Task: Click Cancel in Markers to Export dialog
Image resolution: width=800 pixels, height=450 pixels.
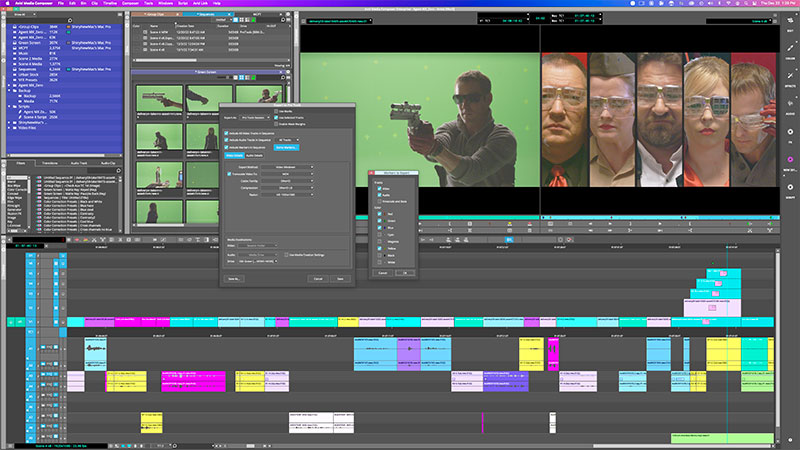Action: [x=383, y=273]
